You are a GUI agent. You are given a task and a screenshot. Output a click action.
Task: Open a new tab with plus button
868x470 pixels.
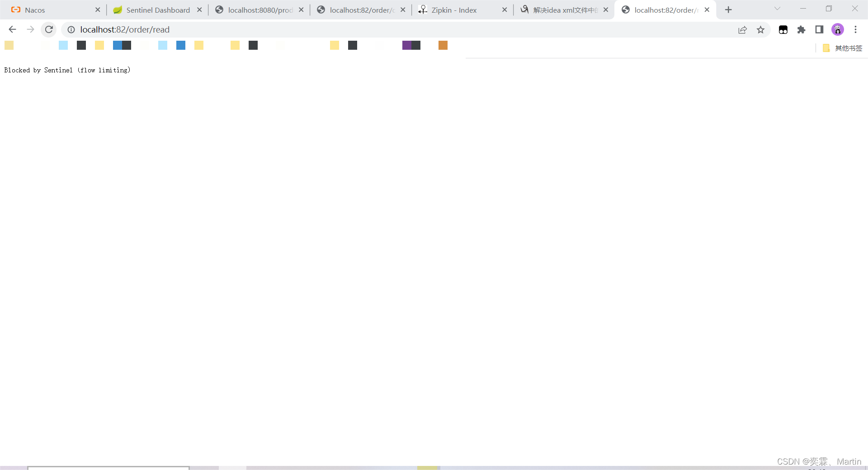728,10
